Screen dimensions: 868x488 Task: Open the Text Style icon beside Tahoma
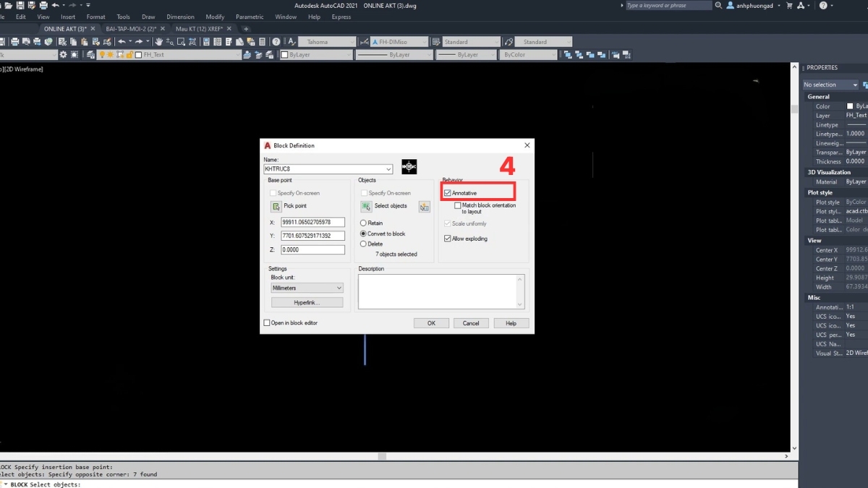click(x=292, y=42)
